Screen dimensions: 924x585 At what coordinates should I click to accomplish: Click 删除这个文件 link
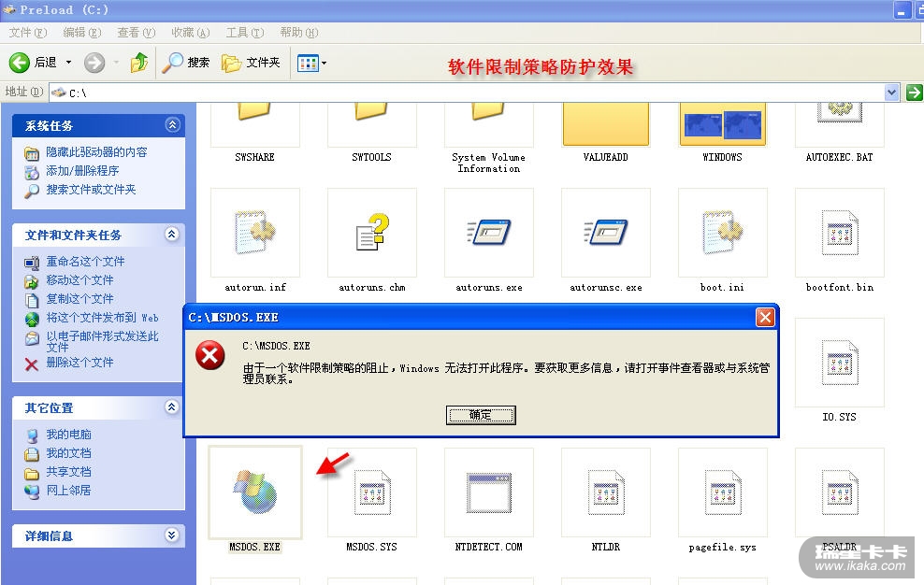[x=79, y=363]
